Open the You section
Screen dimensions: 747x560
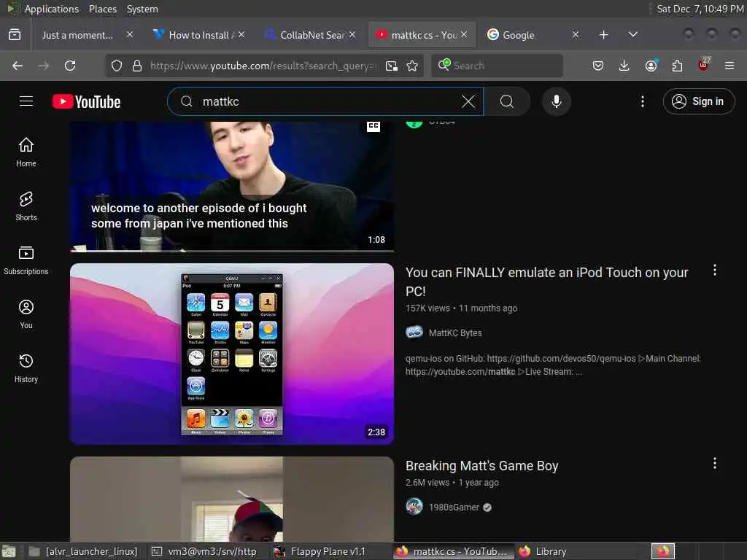pyautogui.click(x=26, y=314)
